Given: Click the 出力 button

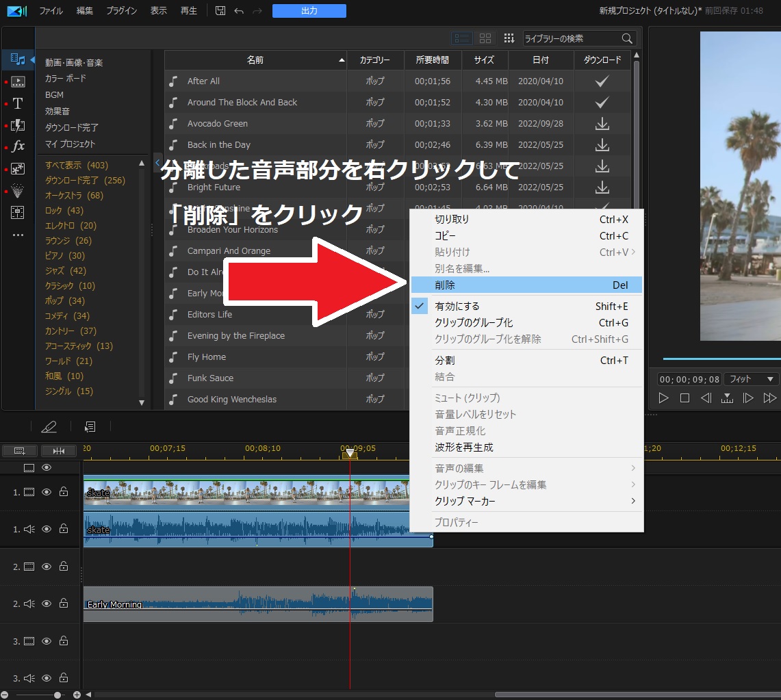Looking at the screenshot, I should [x=309, y=11].
